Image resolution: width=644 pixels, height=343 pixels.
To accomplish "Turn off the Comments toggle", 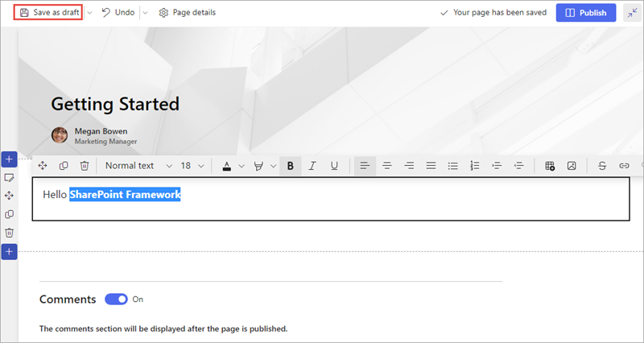I will [116, 299].
